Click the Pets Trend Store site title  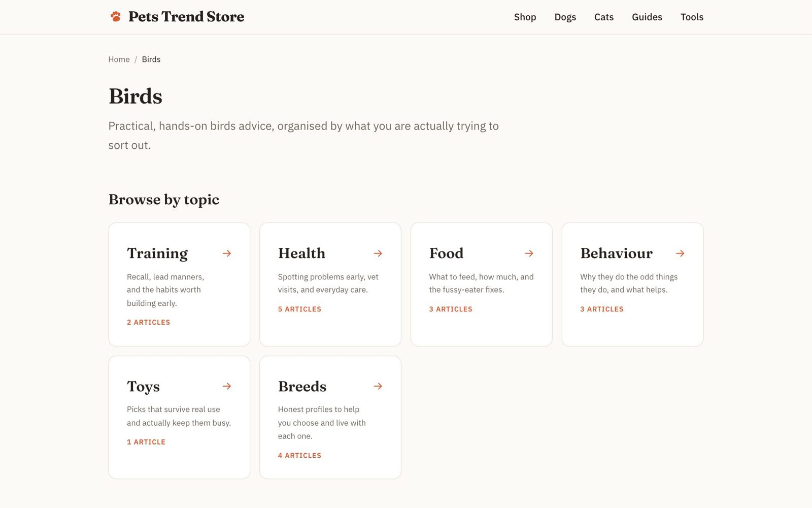[x=186, y=17]
